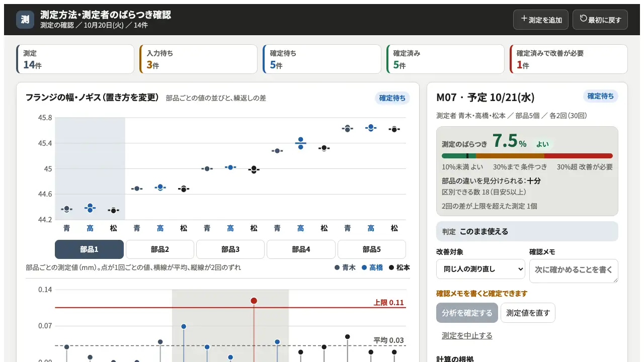The image size is (644, 362).
Task: Click the 上限 0.11 limit label
Action: point(388,303)
